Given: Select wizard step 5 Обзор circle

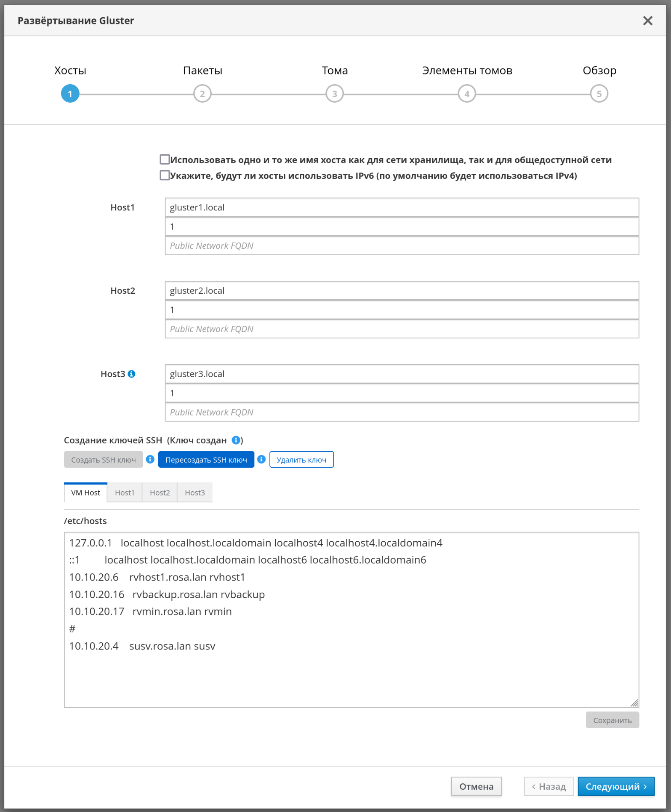Looking at the screenshot, I should 599,93.
